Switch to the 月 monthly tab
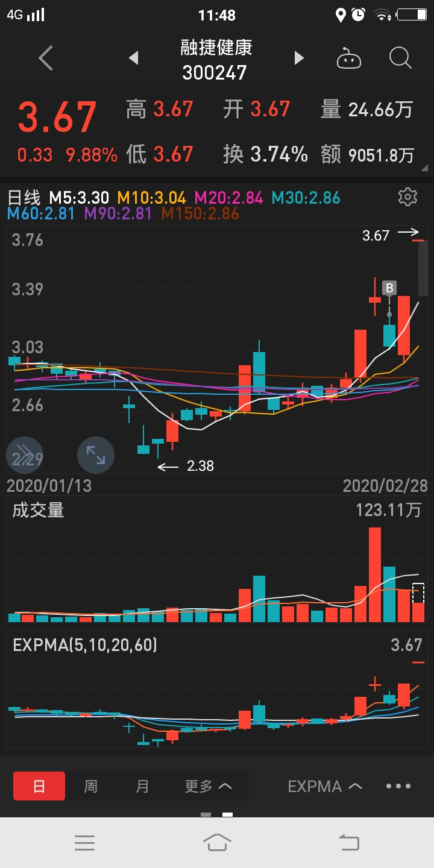434x868 pixels. 142,786
